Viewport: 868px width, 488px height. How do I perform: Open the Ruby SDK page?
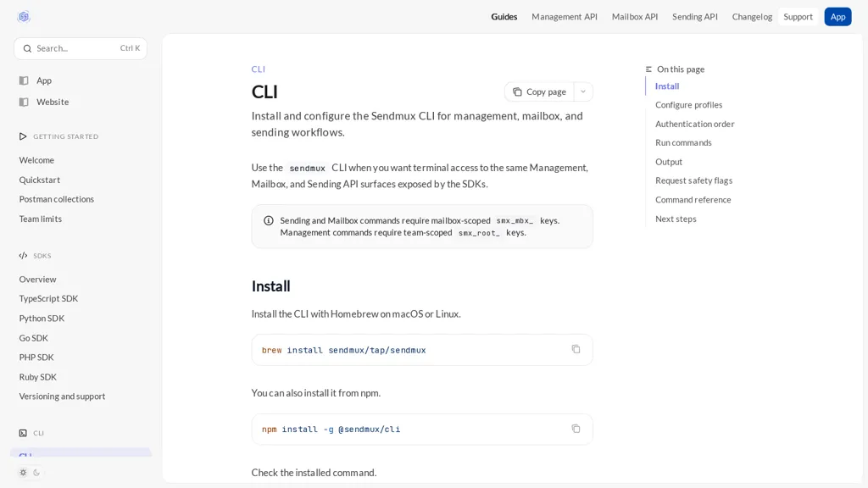coord(37,377)
